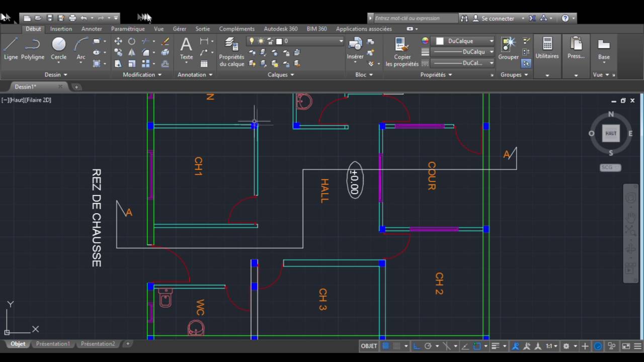Click the white layer color swatch
The width and height of the screenshot is (644, 362).
(x=279, y=41)
